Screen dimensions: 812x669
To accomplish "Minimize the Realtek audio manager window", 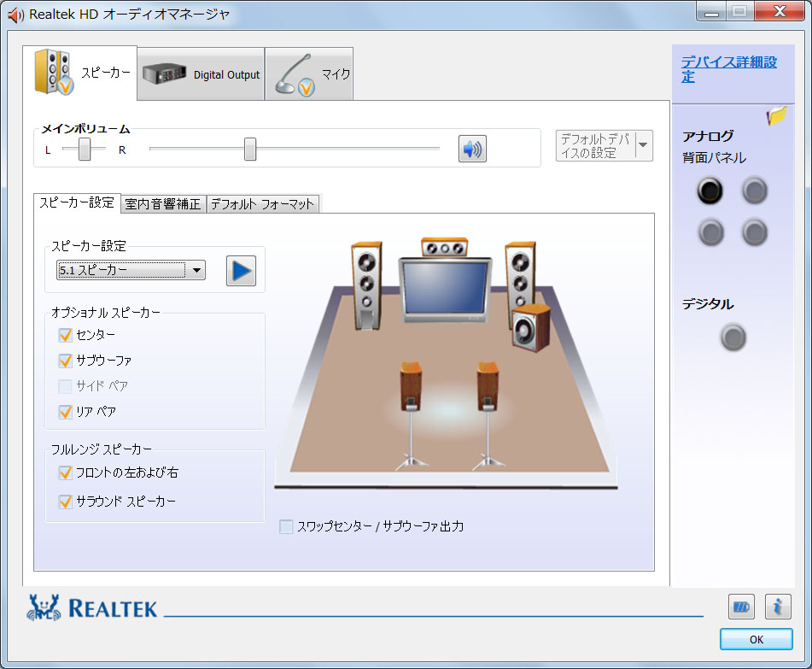I will click(x=711, y=11).
